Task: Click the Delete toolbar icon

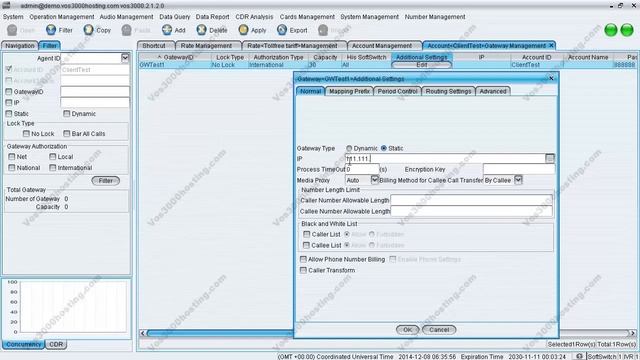Action: tap(202, 30)
